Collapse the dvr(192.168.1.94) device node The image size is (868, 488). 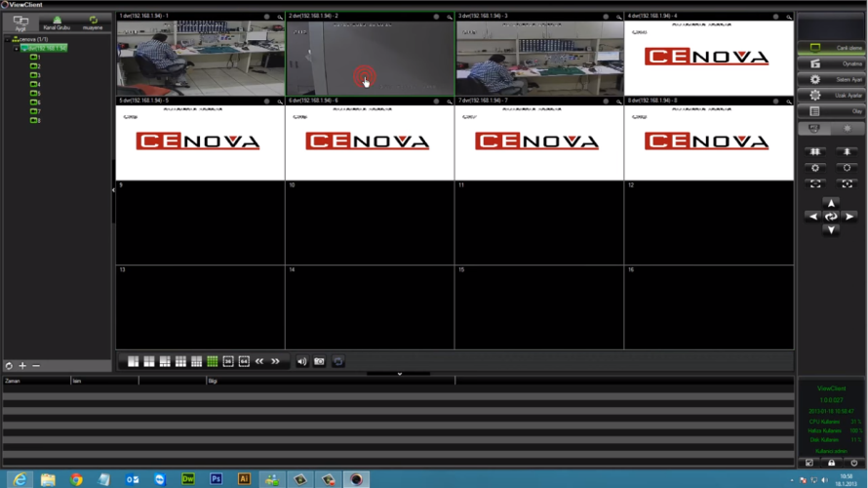tap(16, 48)
